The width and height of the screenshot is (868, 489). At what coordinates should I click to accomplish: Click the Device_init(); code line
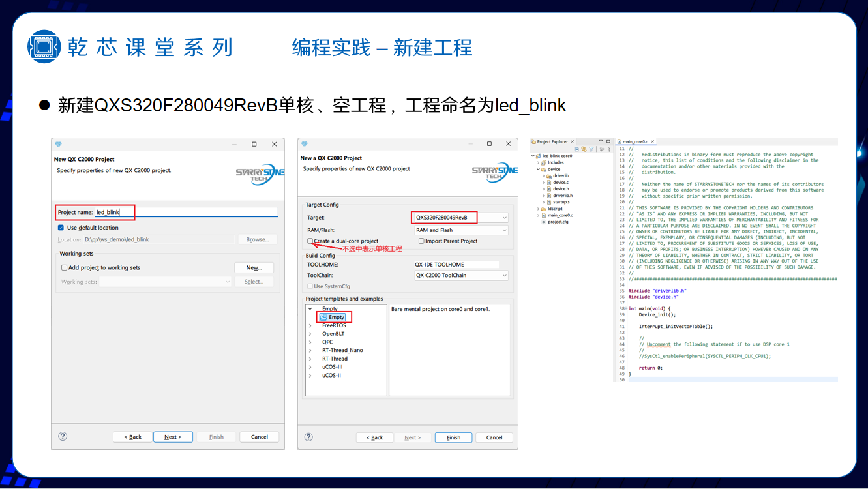point(657,314)
